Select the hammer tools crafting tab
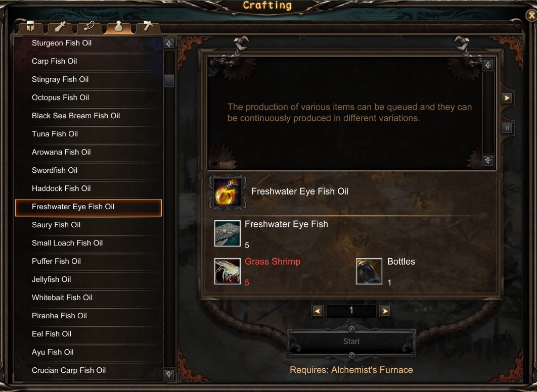The width and height of the screenshot is (537, 392). (x=148, y=26)
